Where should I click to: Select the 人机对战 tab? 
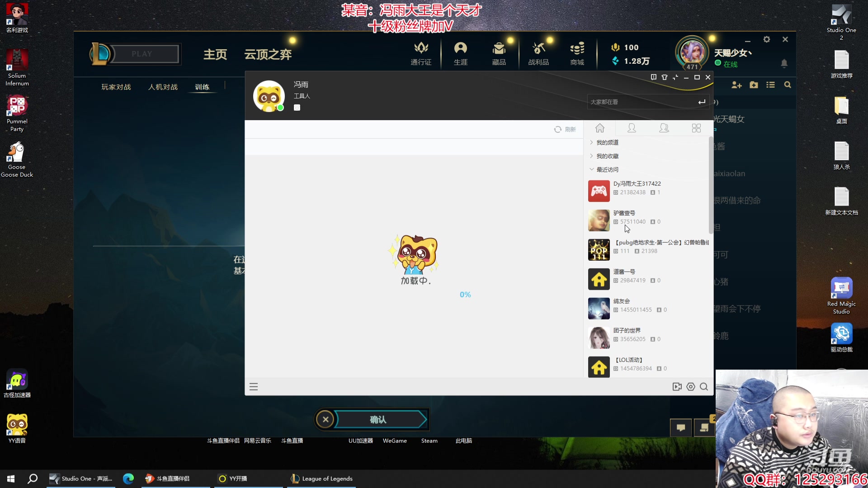coord(163,87)
